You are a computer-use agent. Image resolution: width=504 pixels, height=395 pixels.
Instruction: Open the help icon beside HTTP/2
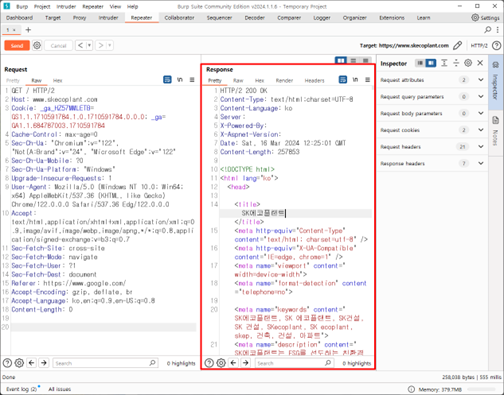click(x=496, y=45)
